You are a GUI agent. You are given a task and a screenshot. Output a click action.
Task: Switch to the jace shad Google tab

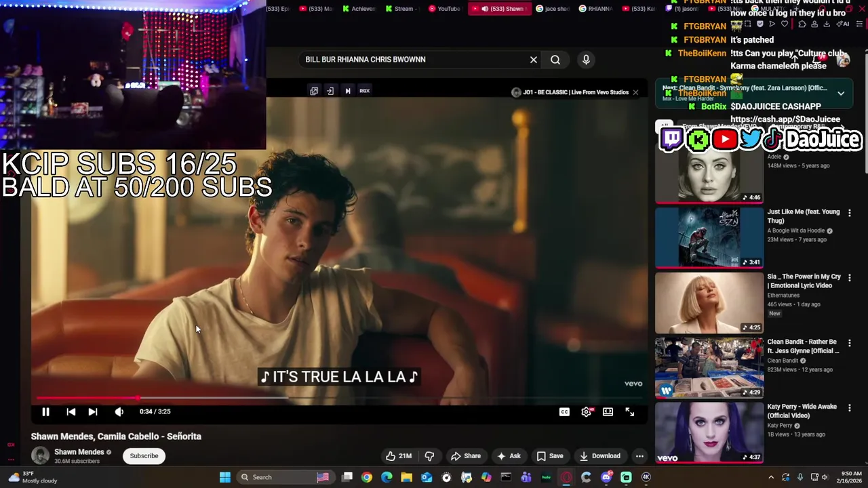tap(553, 9)
